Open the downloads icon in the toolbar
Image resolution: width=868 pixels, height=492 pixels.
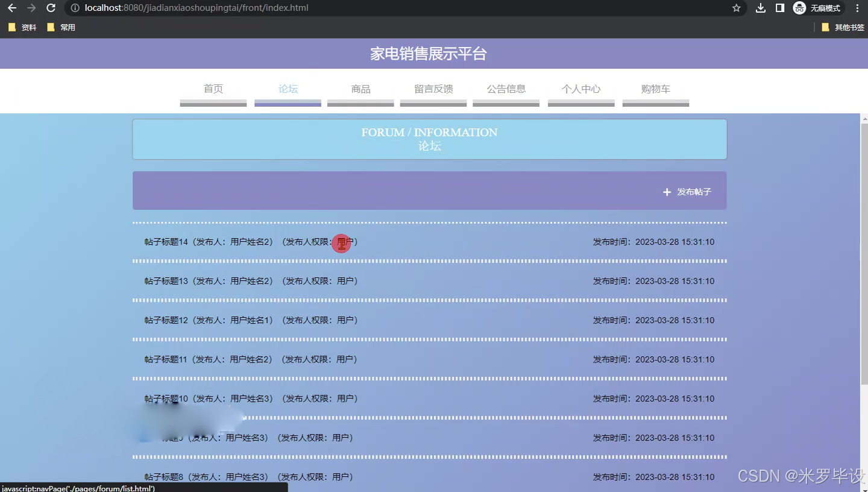(760, 8)
